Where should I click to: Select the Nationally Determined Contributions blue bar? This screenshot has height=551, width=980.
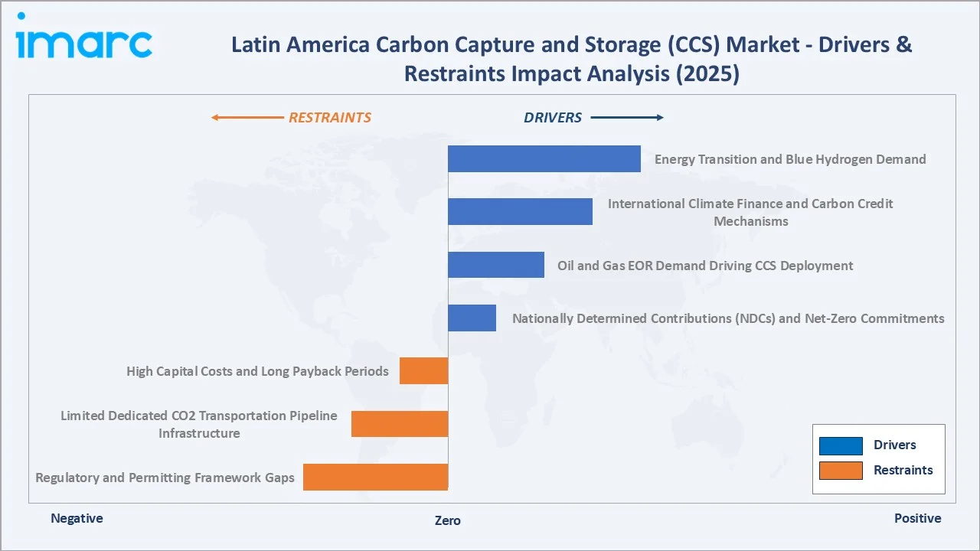click(472, 318)
